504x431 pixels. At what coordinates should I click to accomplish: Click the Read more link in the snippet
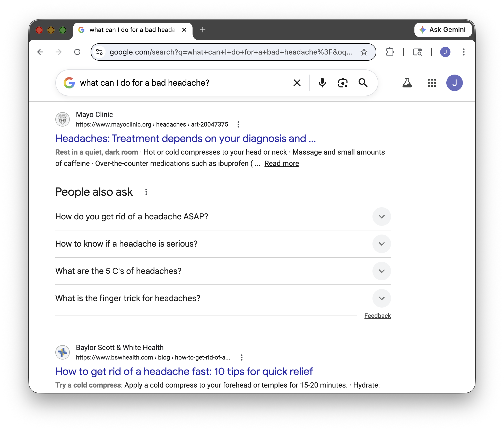click(282, 163)
